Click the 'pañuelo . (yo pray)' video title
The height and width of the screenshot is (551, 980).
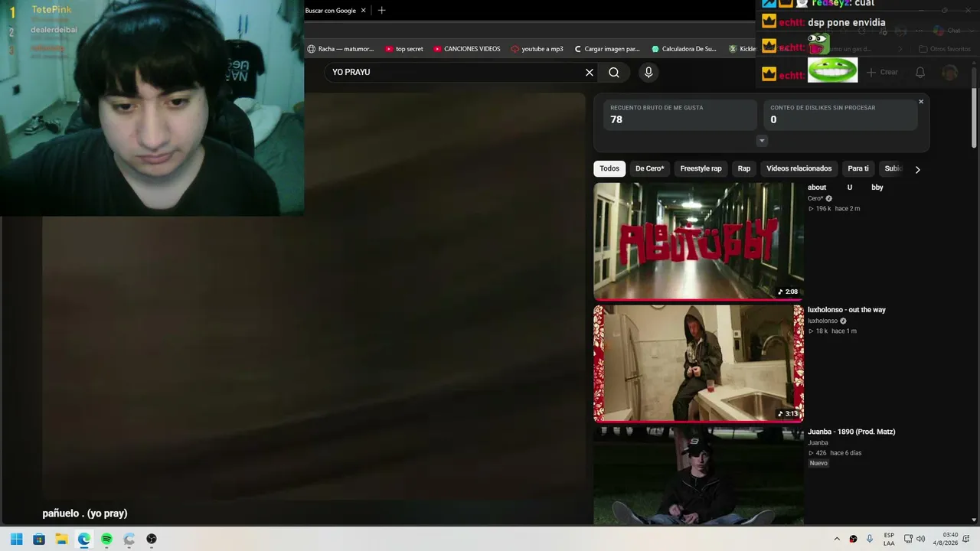tap(85, 514)
